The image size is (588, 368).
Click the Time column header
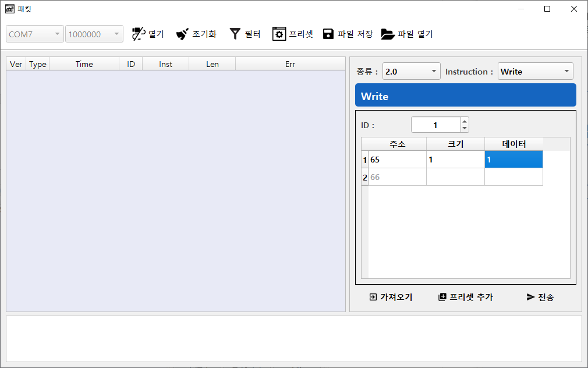[84, 64]
